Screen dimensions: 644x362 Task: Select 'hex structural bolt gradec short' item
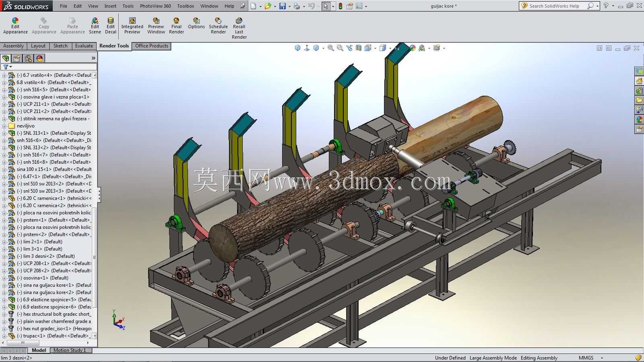[x=54, y=314]
